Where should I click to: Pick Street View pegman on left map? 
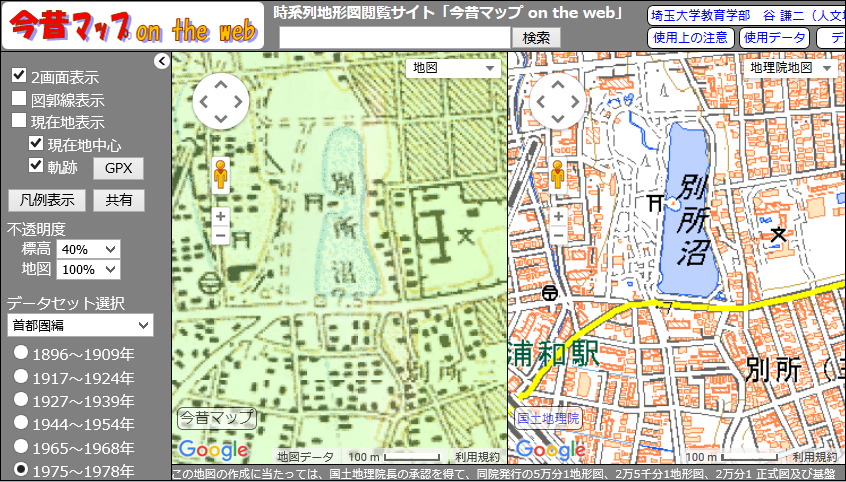pyautogui.click(x=221, y=176)
